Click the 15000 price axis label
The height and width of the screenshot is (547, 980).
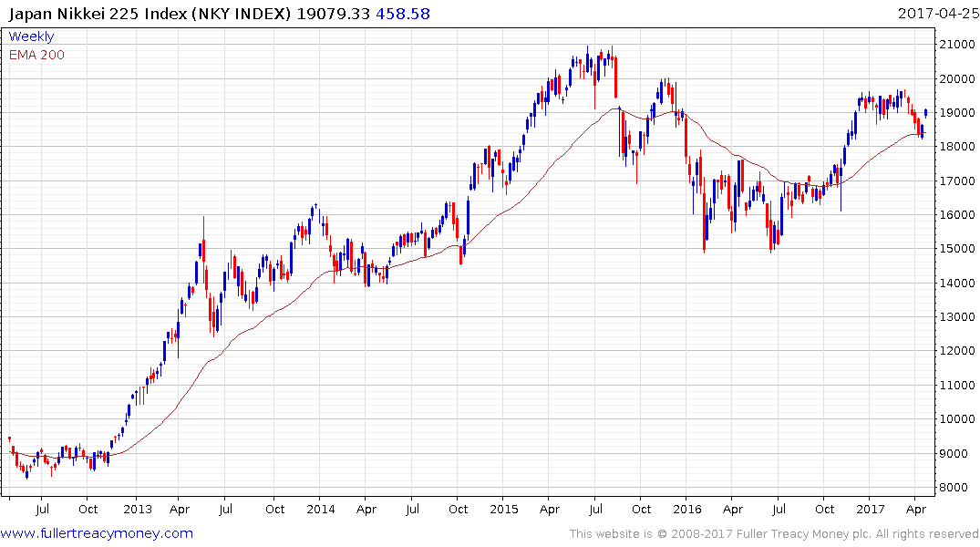pos(957,249)
